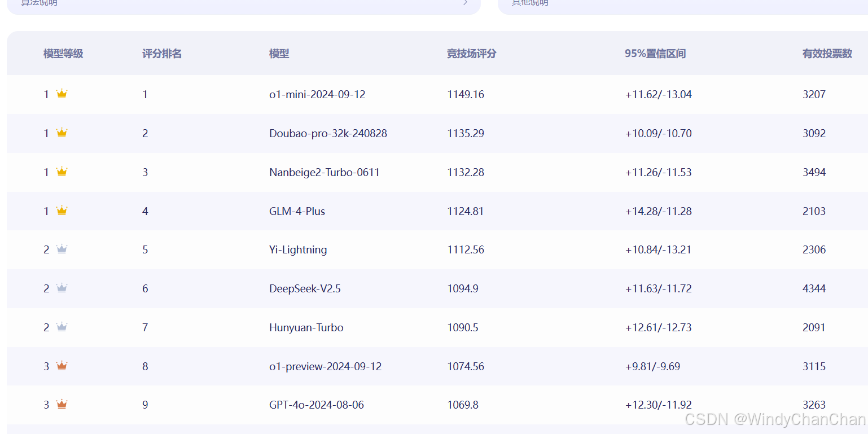This screenshot has height=434, width=868.
Task: Click the bronze crown in the GPT-4o-2024-08-06 row
Action: tap(62, 404)
